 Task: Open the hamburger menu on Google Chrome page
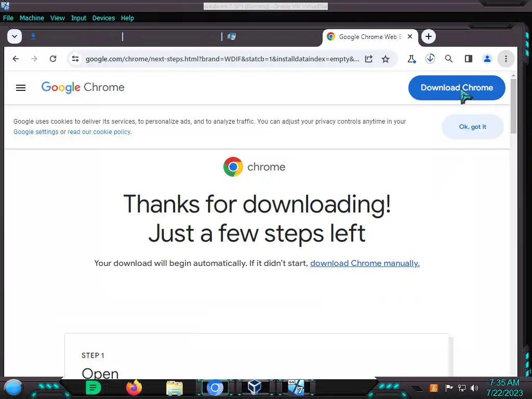tap(21, 88)
